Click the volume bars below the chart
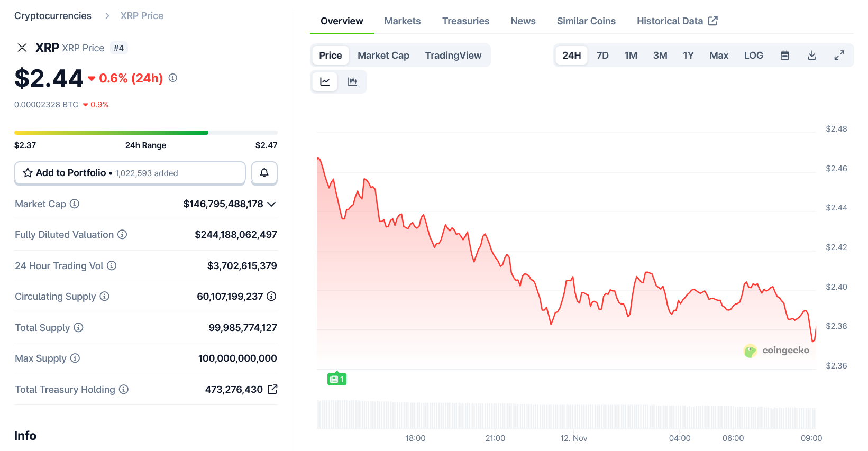The width and height of the screenshot is (868, 451). coord(566,415)
